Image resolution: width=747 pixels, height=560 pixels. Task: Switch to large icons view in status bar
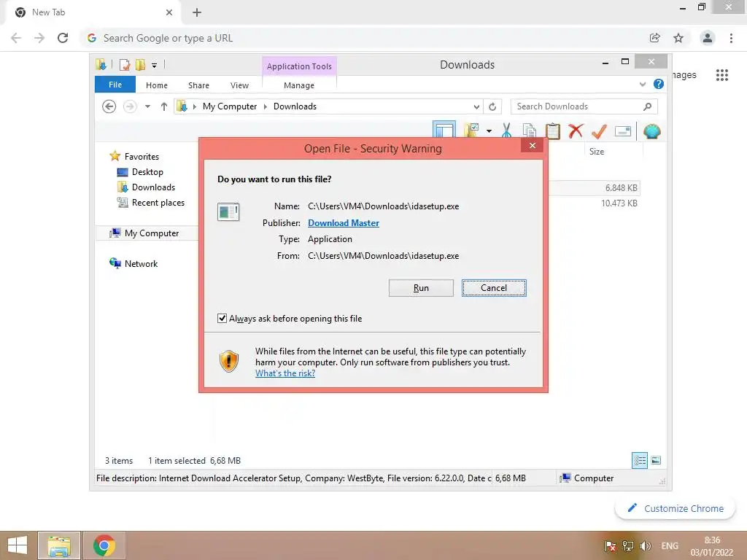point(656,460)
